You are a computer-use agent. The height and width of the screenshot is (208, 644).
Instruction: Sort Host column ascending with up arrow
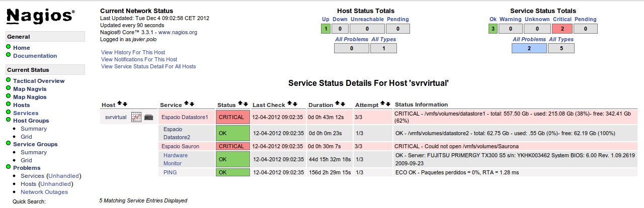[x=120, y=104]
